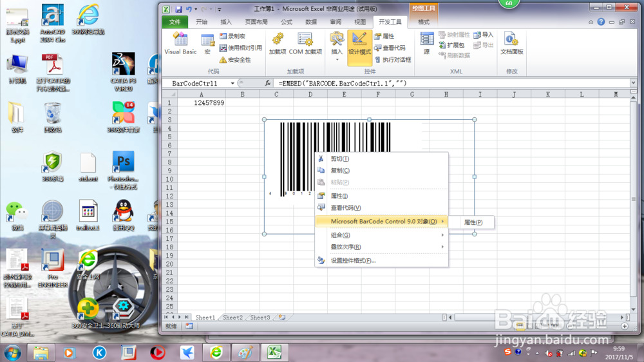644x362 pixels.
Task: Open the Add-ins (加载项) dialog
Action: pyautogui.click(x=278, y=44)
